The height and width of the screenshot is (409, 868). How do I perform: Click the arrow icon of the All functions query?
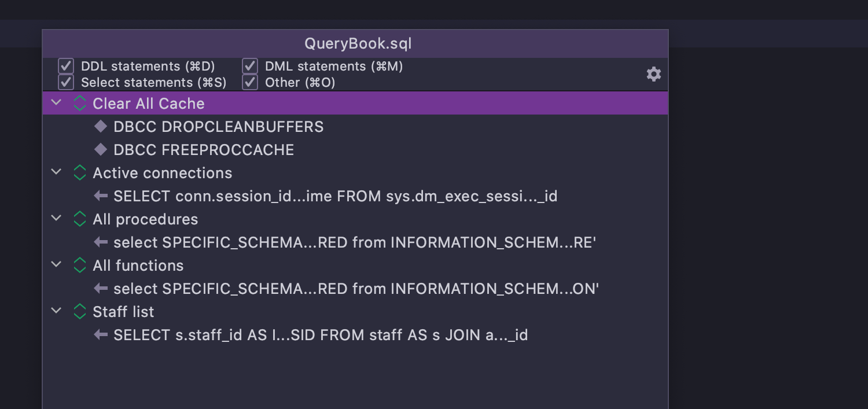pos(101,289)
